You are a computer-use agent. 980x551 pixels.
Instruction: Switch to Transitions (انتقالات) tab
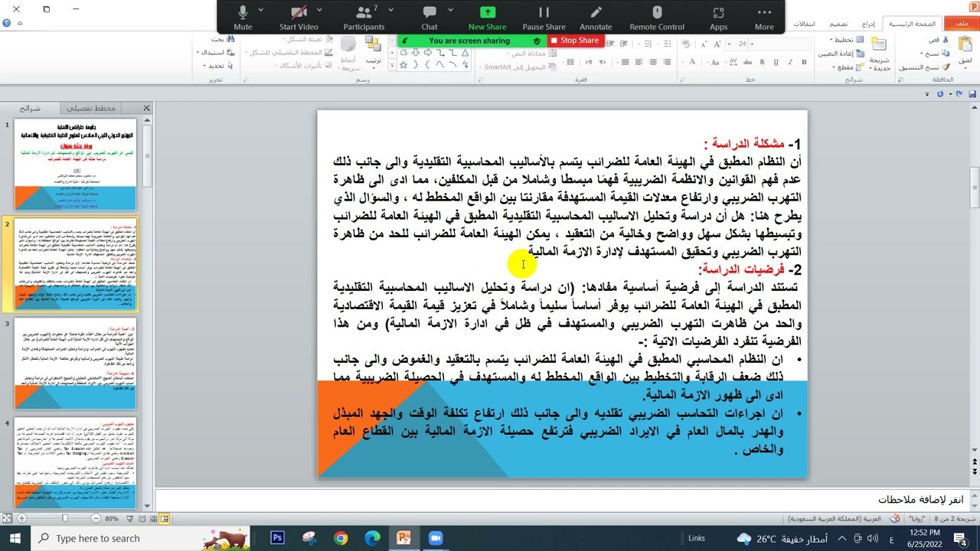[x=803, y=24]
